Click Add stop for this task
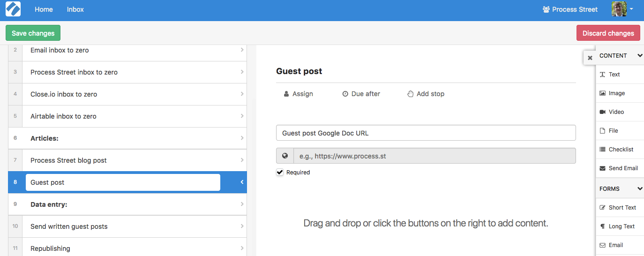Screen dimensions: 644x256 click(x=426, y=94)
